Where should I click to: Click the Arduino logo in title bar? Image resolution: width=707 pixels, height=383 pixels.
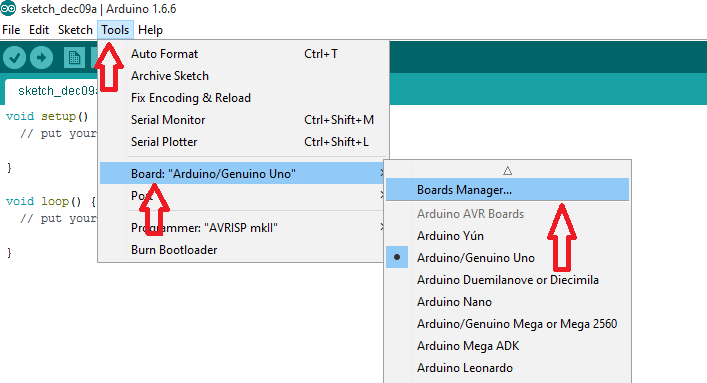(8, 8)
